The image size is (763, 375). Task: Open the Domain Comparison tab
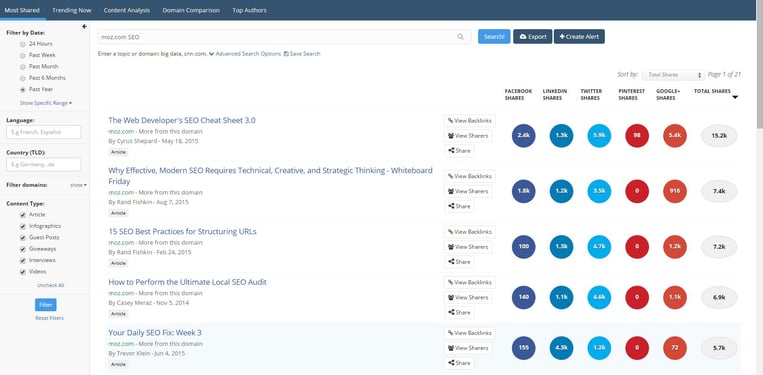(191, 10)
